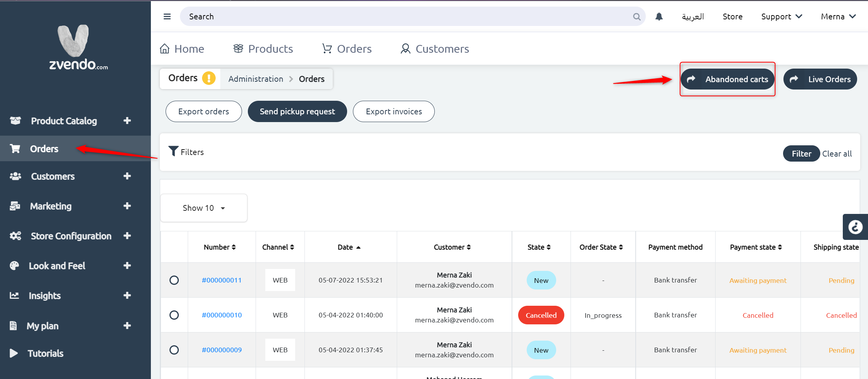The image size is (868, 379).
Task: Click the search magnifier icon
Action: pos(636,17)
